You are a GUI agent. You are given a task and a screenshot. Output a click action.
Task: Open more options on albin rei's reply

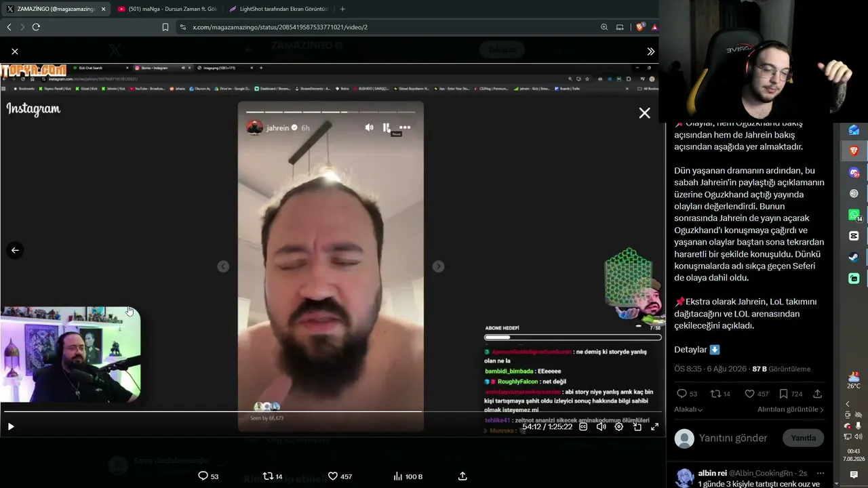[821, 472]
